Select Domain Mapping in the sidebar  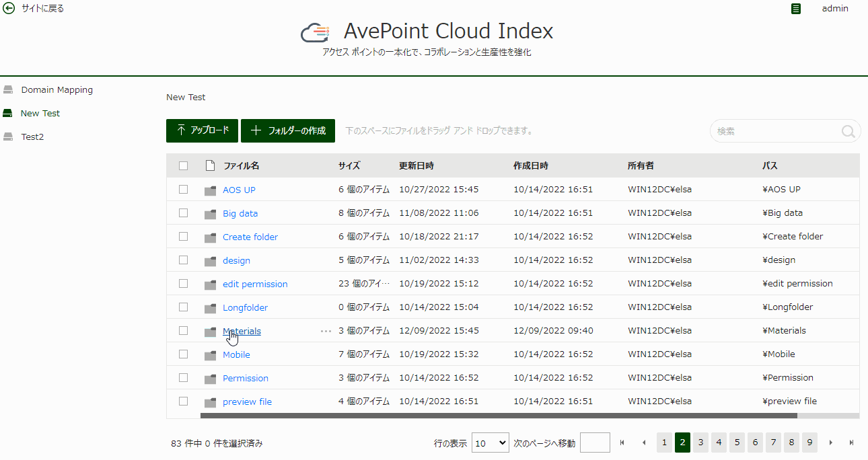[57, 89]
